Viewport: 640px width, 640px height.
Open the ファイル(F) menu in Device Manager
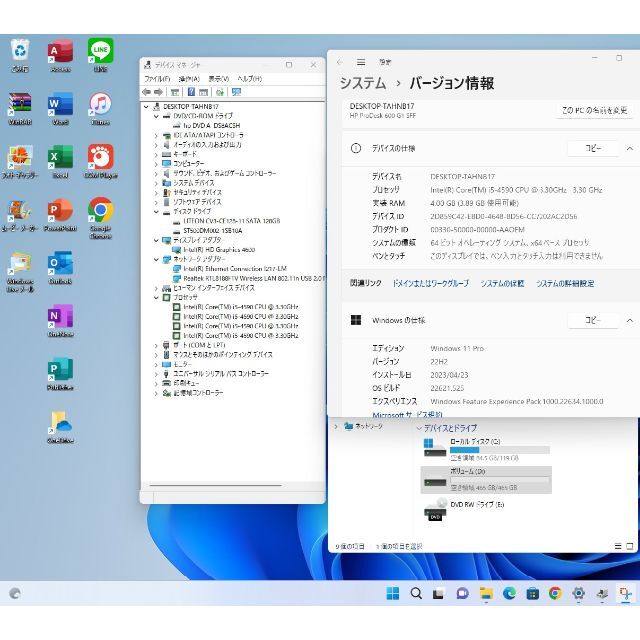pyautogui.click(x=157, y=79)
